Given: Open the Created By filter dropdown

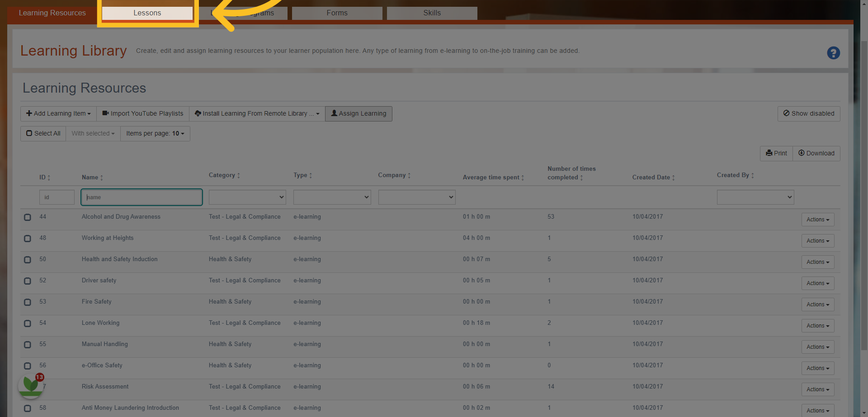Looking at the screenshot, I should 755,197.
